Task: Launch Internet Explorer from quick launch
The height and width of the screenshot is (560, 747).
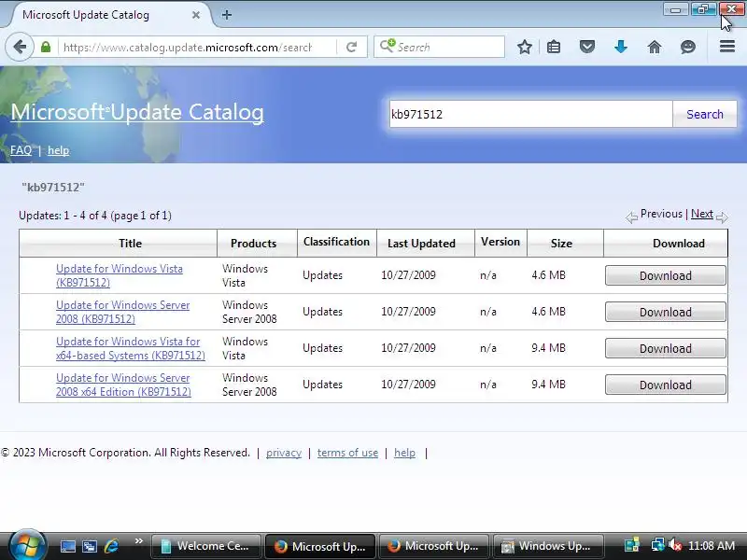Action: pyautogui.click(x=111, y=546)
